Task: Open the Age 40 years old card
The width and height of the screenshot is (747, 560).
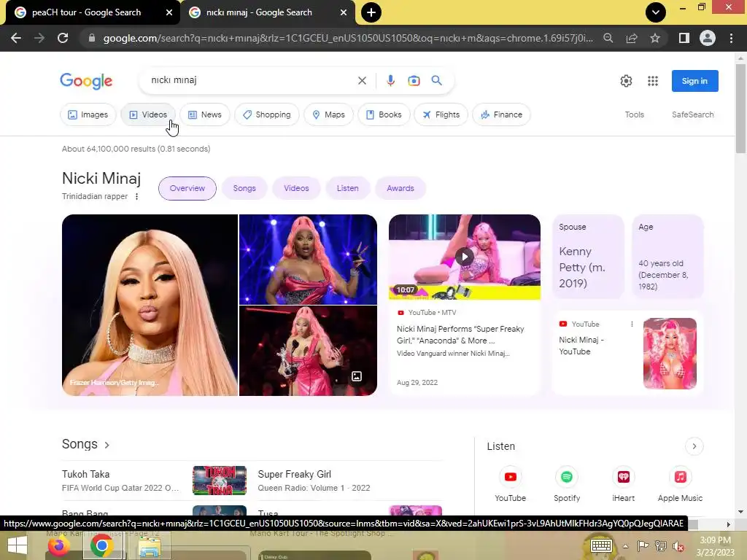Action: 667,256
